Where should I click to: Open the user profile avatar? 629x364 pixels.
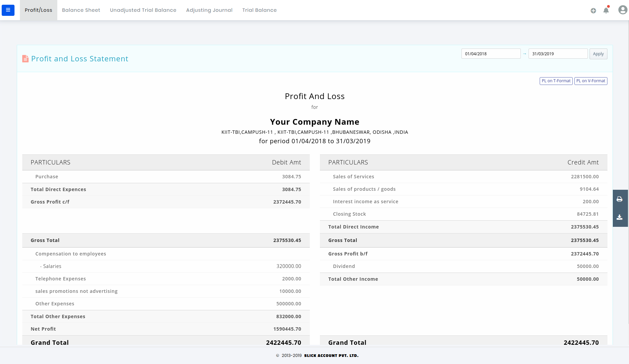pos(623,10)
